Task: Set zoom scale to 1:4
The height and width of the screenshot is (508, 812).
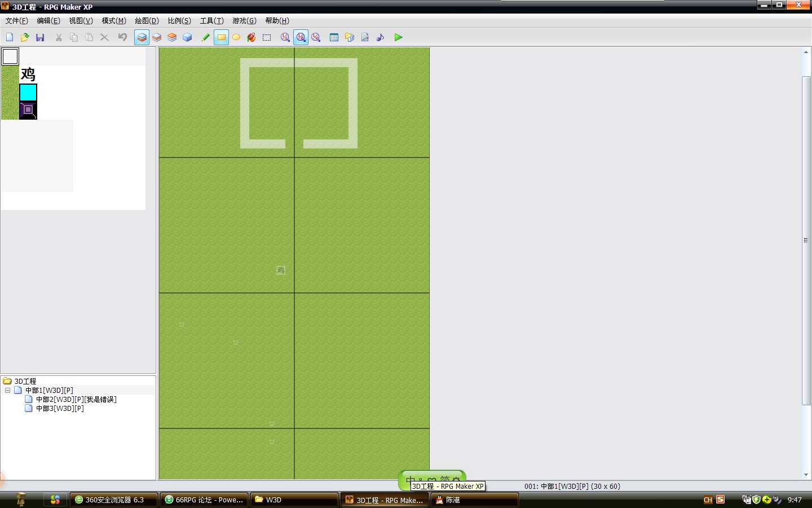Action: tap(316, 37)
